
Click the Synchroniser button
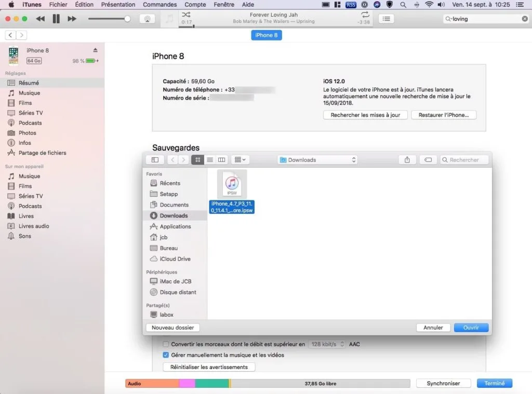443,384
